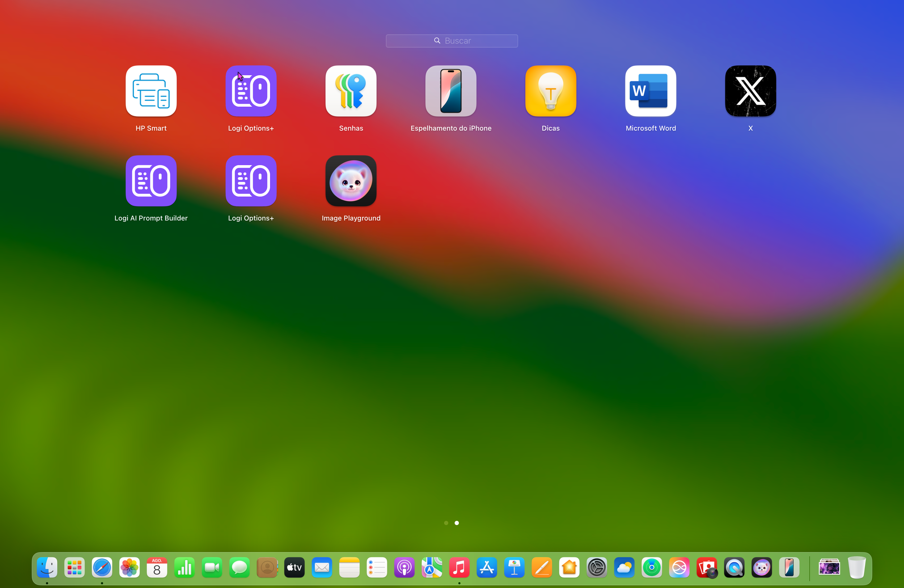Open Music app in the Dock
The height and width of the screenshot is (588, 904).
pyautogui.click(x=459, y=567)
